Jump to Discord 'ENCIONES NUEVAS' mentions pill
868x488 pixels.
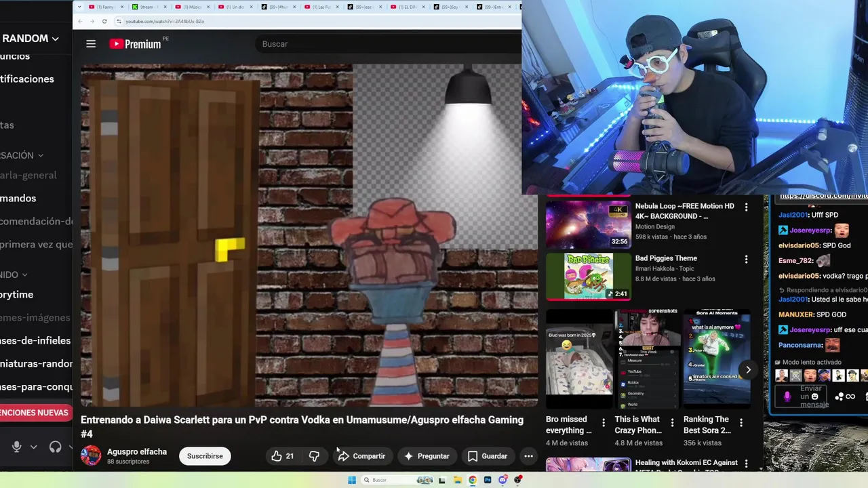pos(36,413)
